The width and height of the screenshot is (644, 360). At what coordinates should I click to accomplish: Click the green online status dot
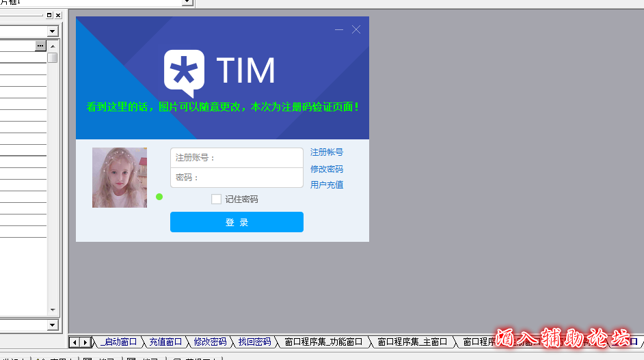point(159,197)
